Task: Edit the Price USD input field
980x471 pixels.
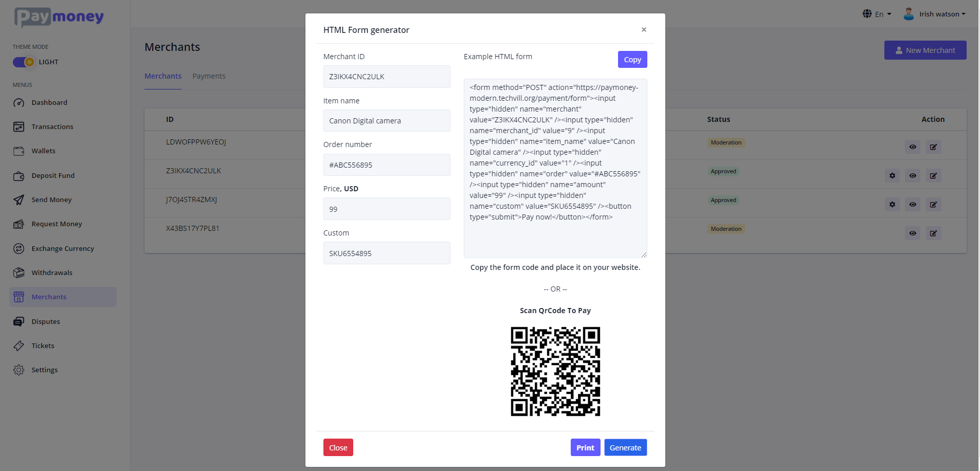Action: point(386,209)
